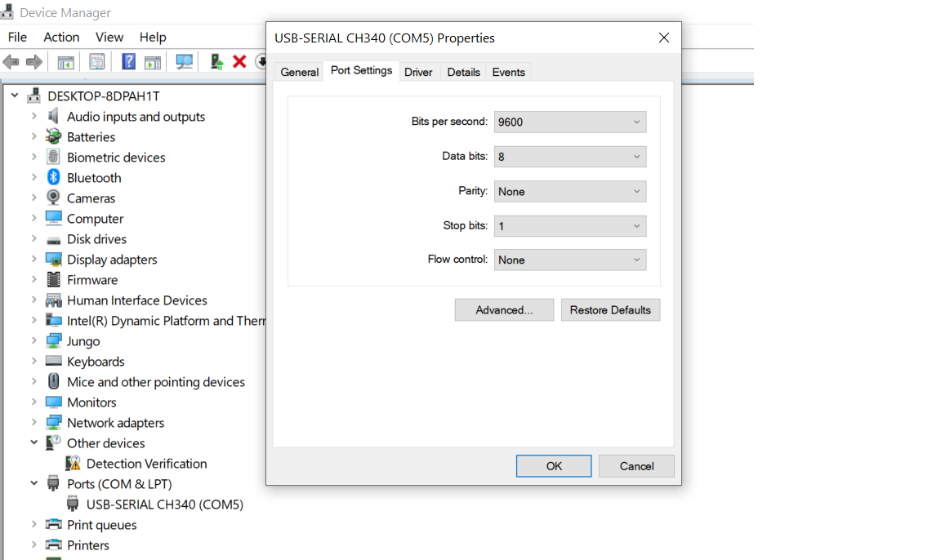Toggle the Show/Hide Action Pane toolbar icon

tap(153, 62)
